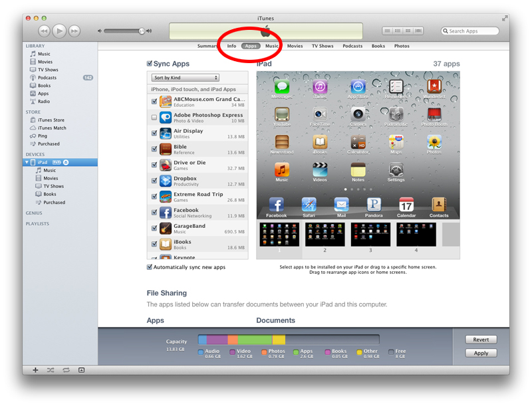The width and height of the screenshot is (532, 406).
Task: Select Music in the Library sidebar
Action: 44,54
